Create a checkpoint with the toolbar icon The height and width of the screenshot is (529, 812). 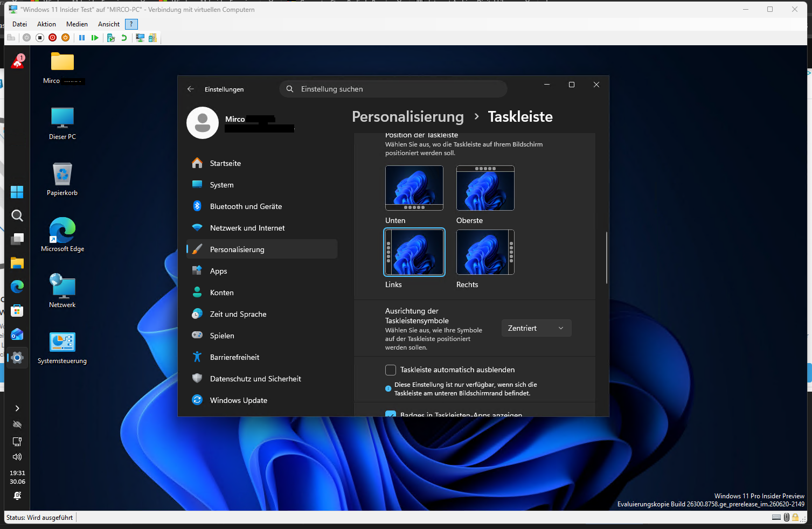(x=111, y=38)
